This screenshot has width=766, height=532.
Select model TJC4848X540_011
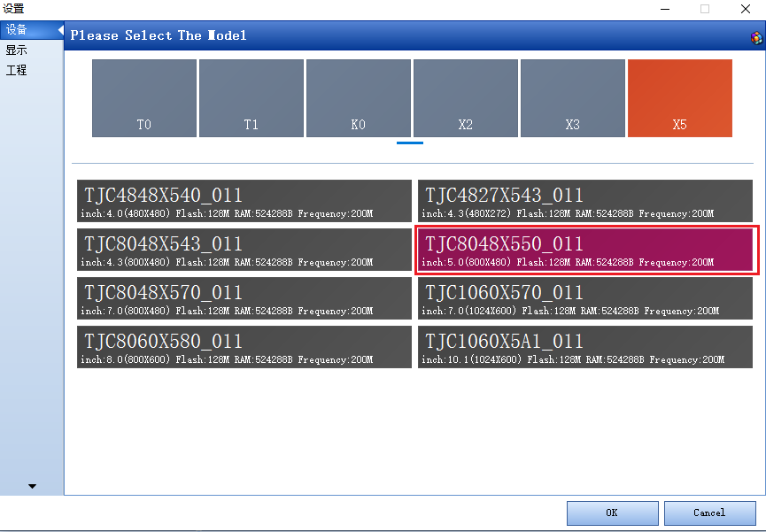tap(244, 201)
